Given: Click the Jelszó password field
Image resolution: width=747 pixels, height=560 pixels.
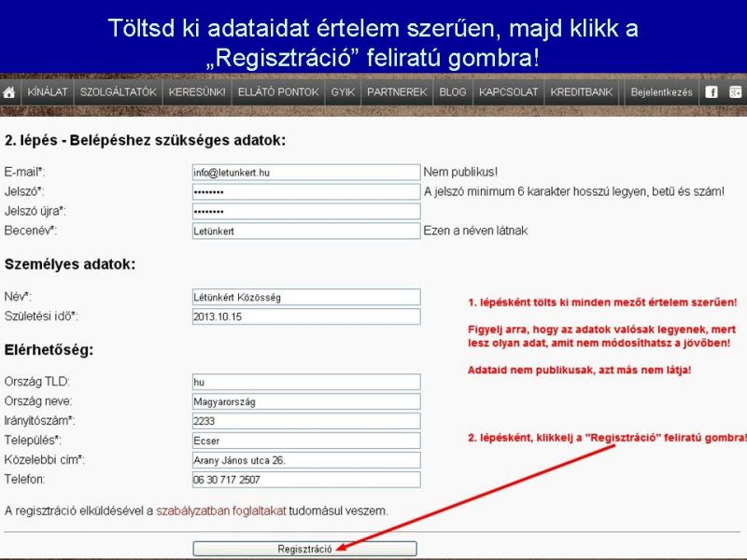Looking at the screenshot, I should 306,192.
